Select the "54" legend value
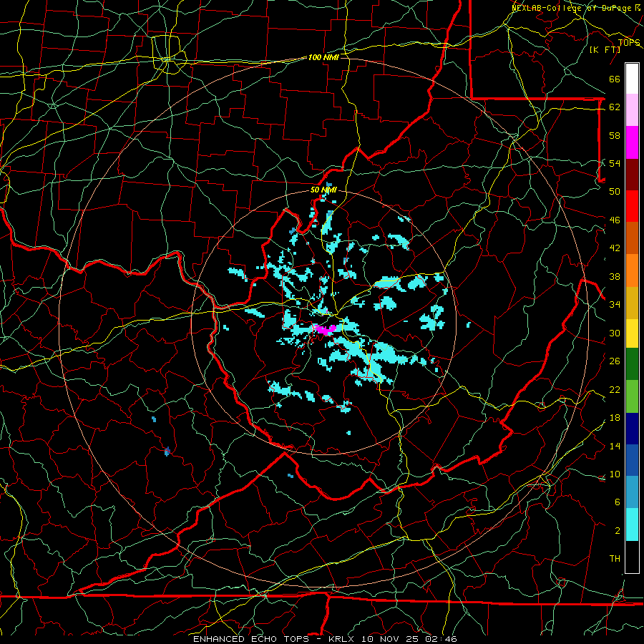Screen dimensions: 644x644 coord(615,163)
